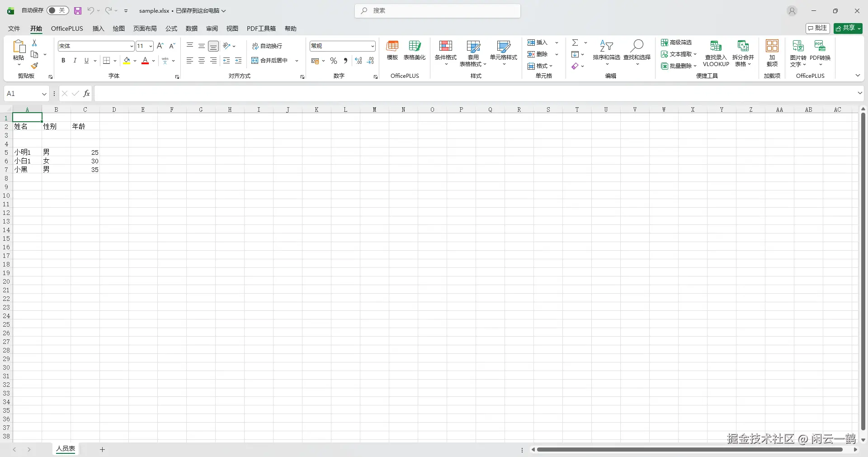Toggle 自动换行 wrap text
Image resolution: width=868 pixels, height=457 pixels.
(x=267, y=46)
